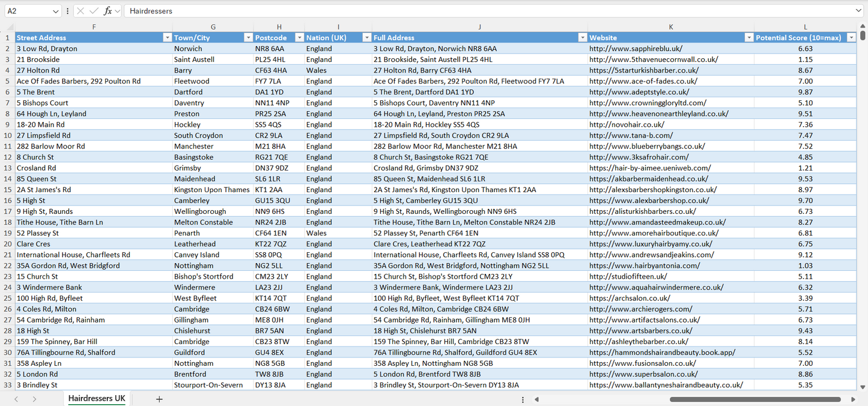Open link http://www.adeptstyle.co.uk/

tap(639, 92)
